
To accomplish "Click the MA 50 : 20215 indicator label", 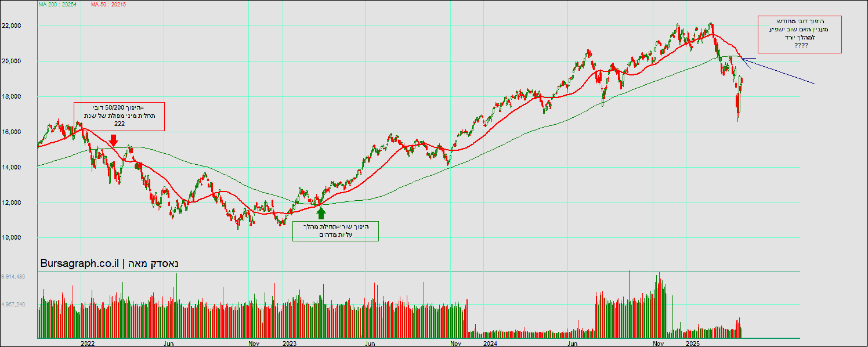I will tap(109, 5).
